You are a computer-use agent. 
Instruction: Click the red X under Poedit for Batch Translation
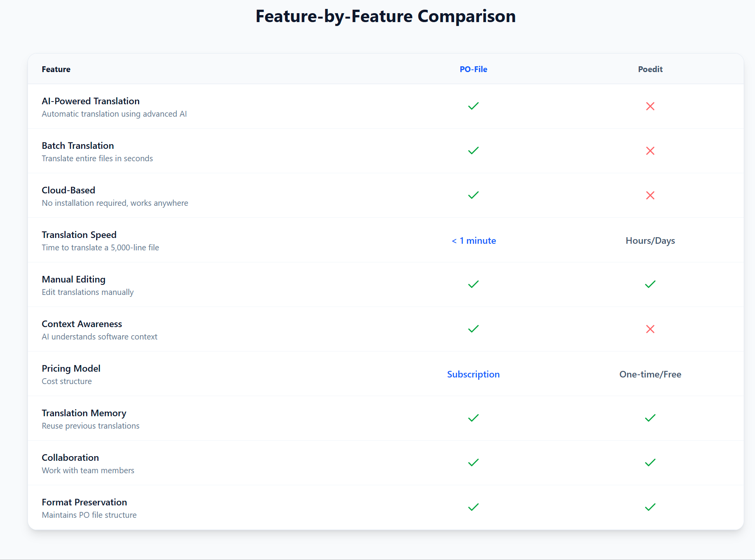[x=650, y=151]
